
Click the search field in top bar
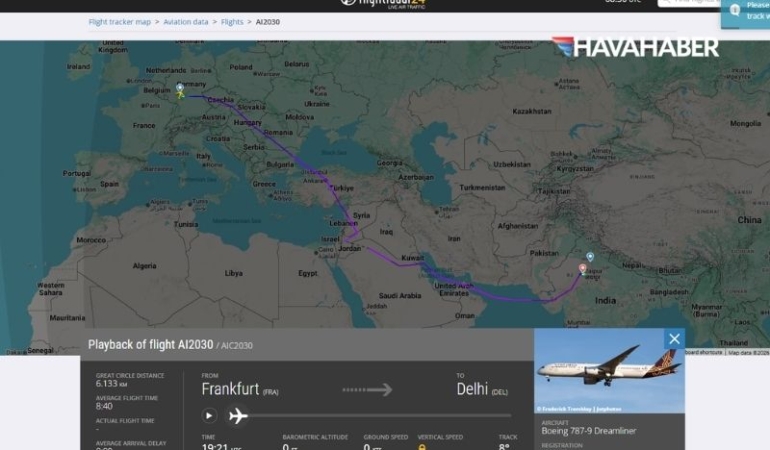click(689, 2)
